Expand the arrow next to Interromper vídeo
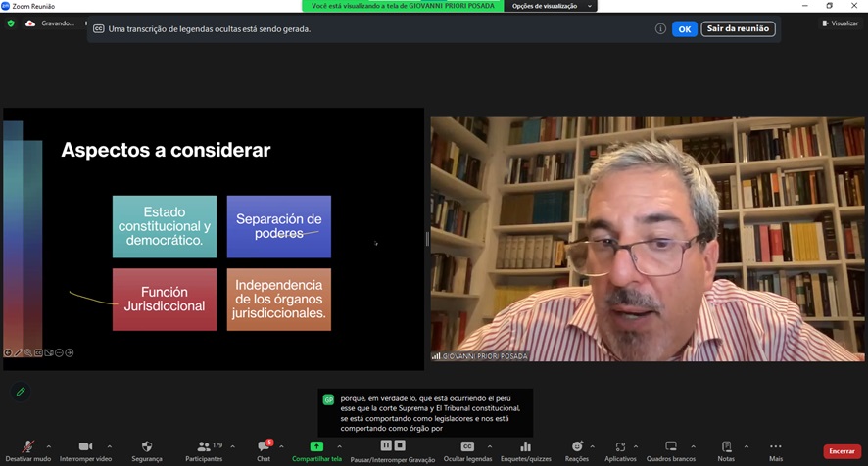Image resolution: width=868 pixels, height=466 pixels. [109, 446]
